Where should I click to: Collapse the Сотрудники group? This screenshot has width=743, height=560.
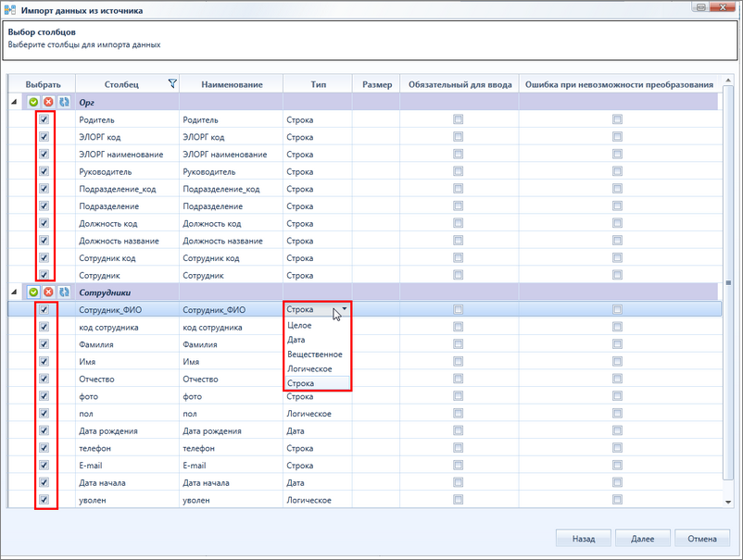click(x=14, y=292)
